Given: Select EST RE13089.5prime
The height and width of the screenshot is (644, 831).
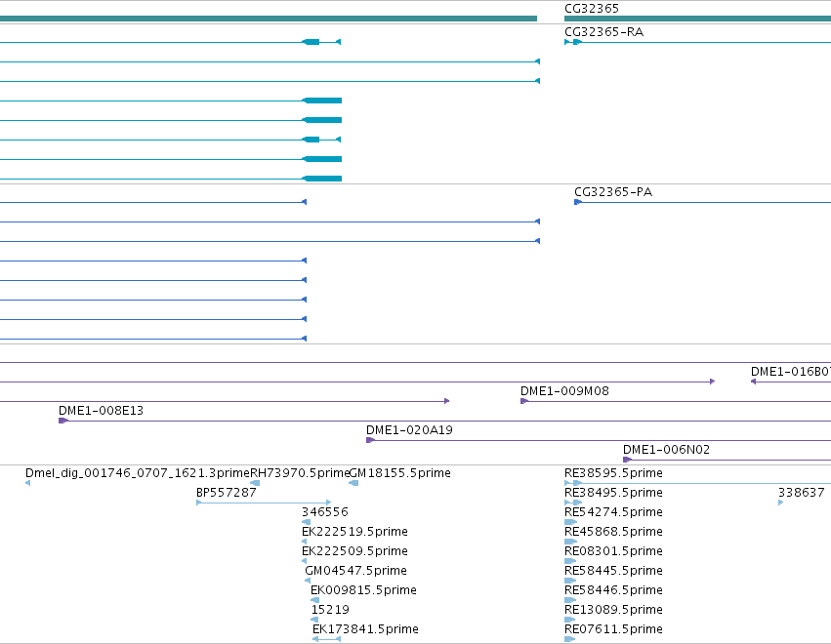Looking at the screenshot, I should (613, 610).
